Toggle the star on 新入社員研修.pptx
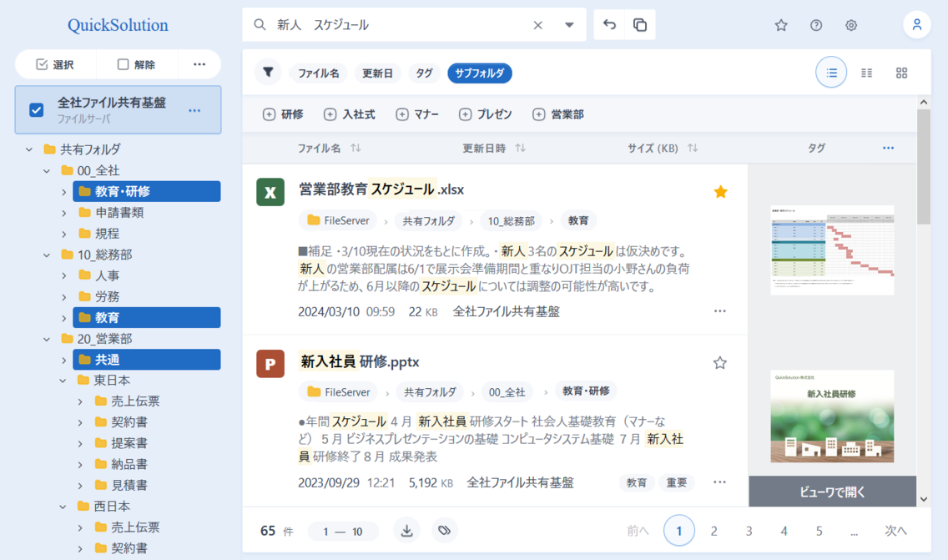Screen dimensions: 948x560 (719, 362)
